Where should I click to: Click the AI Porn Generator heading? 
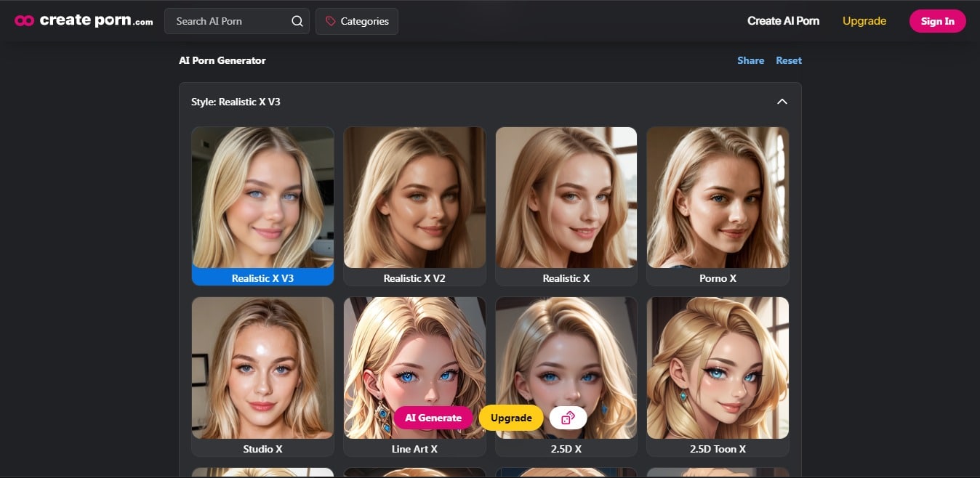(x=222, y=60)
